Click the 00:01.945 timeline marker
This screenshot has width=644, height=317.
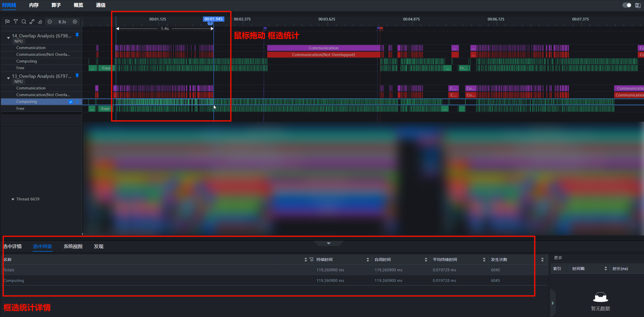(214, 19)
